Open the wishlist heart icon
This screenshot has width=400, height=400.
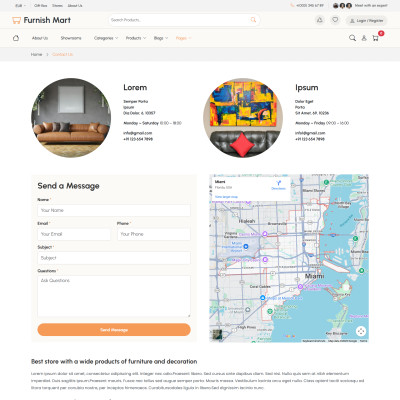(x=335, y=20)
